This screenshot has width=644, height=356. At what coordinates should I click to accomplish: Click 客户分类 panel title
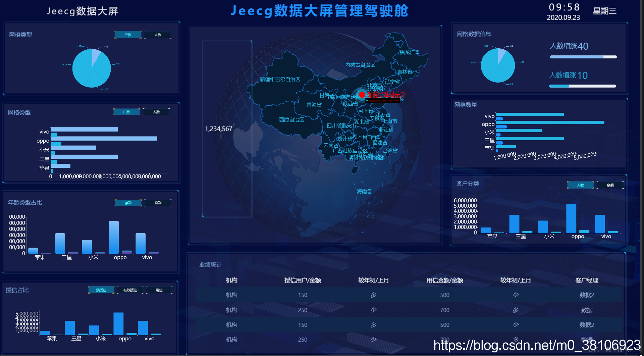click(468, 184)
